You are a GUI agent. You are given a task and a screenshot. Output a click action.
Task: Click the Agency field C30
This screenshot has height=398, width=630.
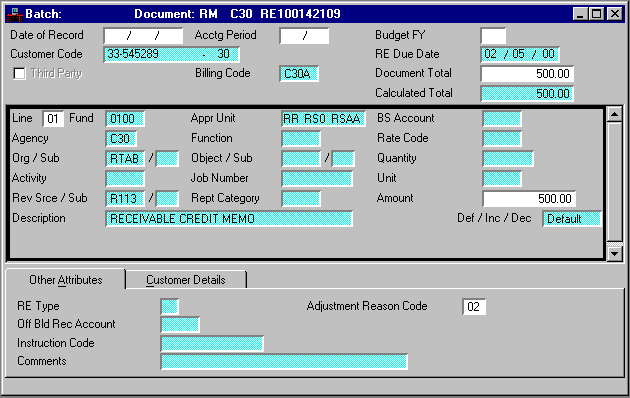coord(121,139)
